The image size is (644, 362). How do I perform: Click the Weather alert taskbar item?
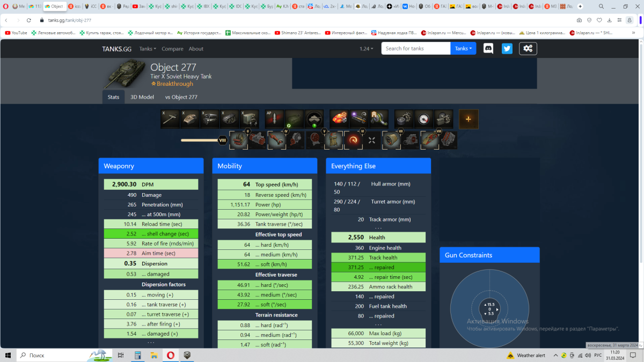tap(526, 355)
